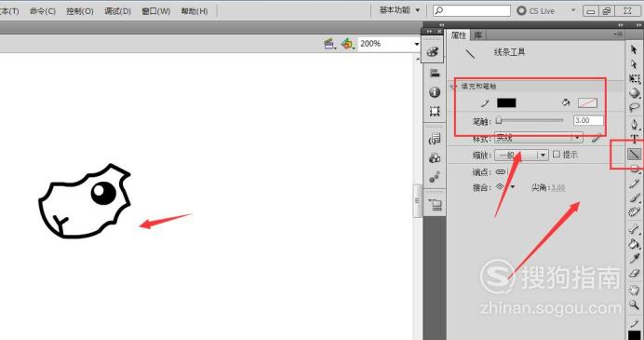Image resolution: width=644 pixels, height=340 pixels.
Task: Select the Free Transform tool
Action: 635,79
